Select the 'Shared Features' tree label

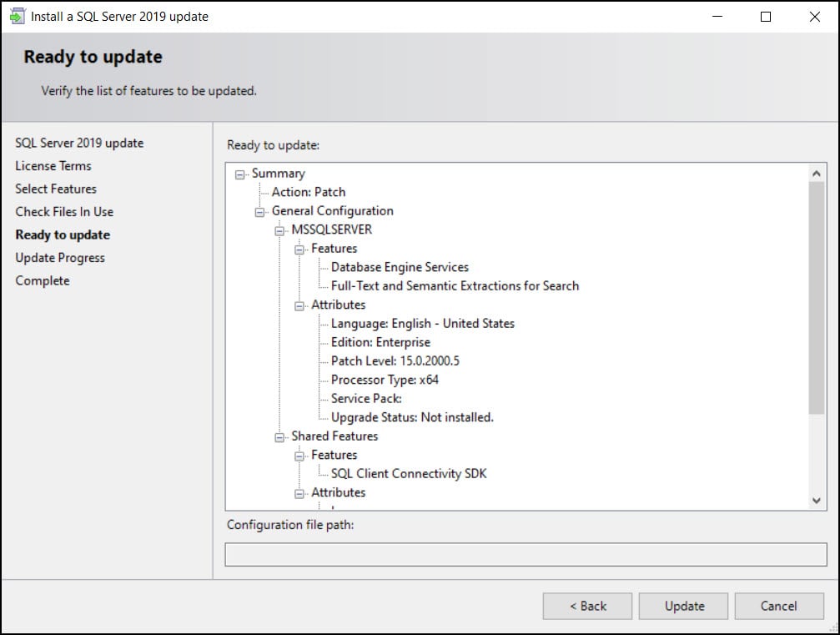(x=334, y=436)
